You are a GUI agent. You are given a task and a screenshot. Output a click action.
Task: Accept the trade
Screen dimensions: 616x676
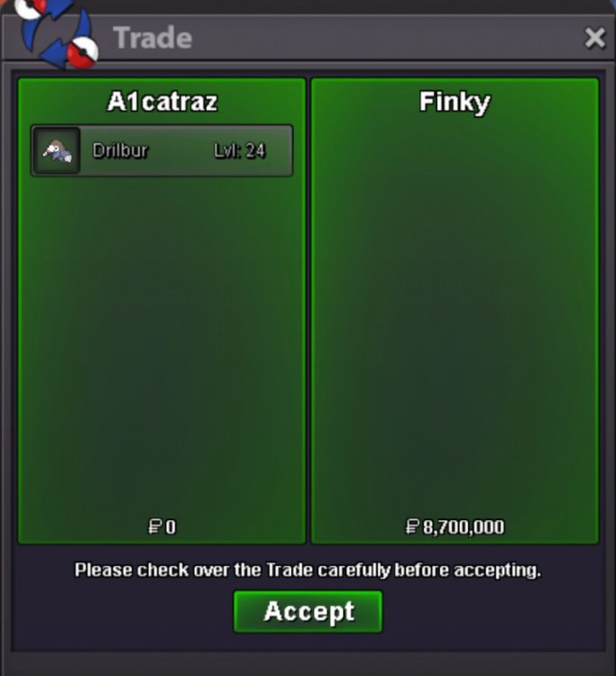click(x=308, y=611)
